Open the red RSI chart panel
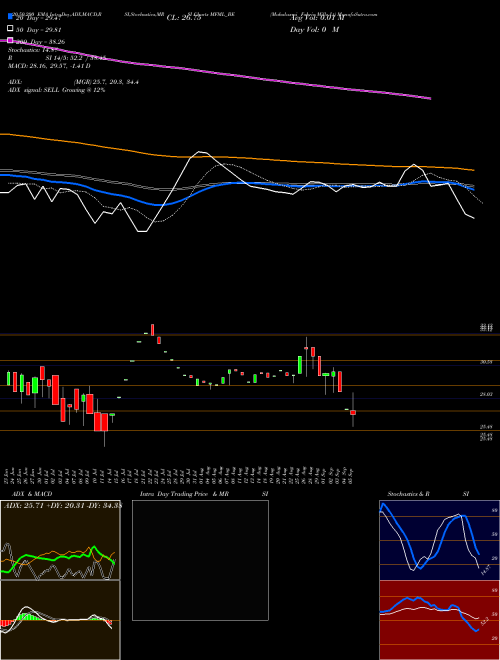The image size is (500, 660). pyautogui.click(x=439, y=620)
